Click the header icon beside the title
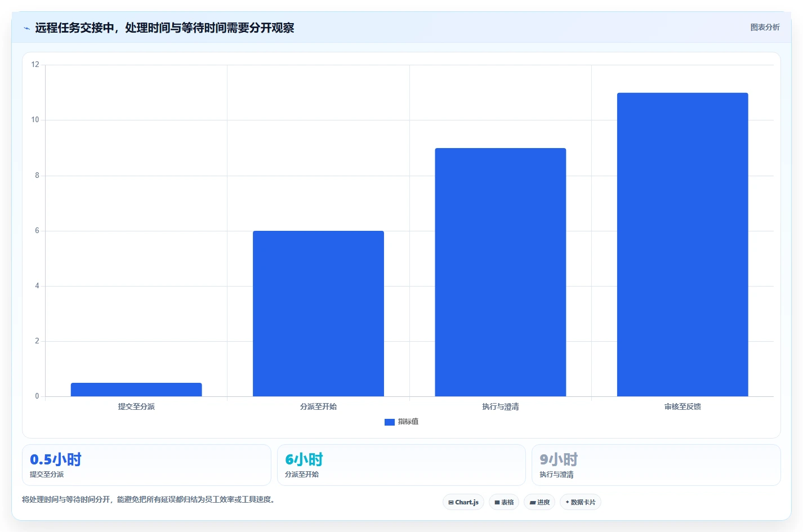This screenshot has height=532, width=803. click(26, 28)
